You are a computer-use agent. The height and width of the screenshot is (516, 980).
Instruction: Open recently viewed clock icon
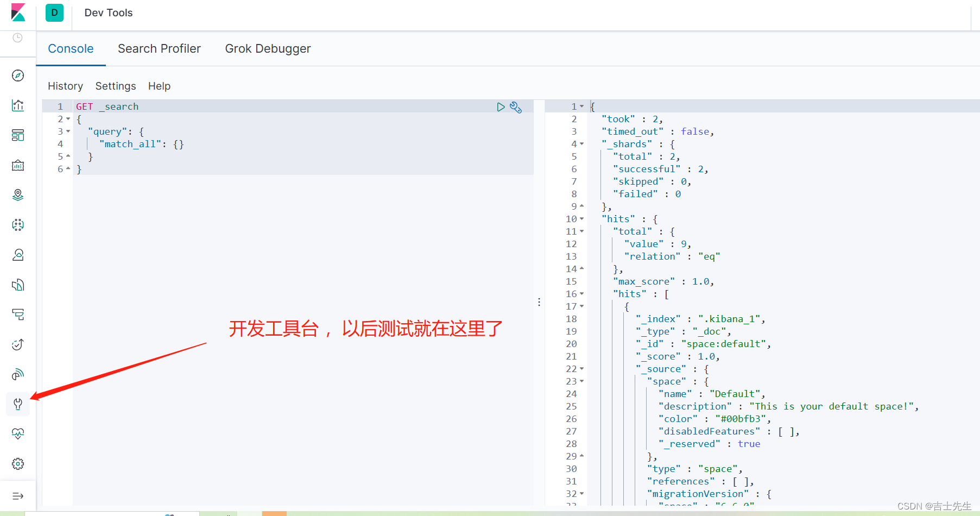pyautogui.click(x=17, y=37)
